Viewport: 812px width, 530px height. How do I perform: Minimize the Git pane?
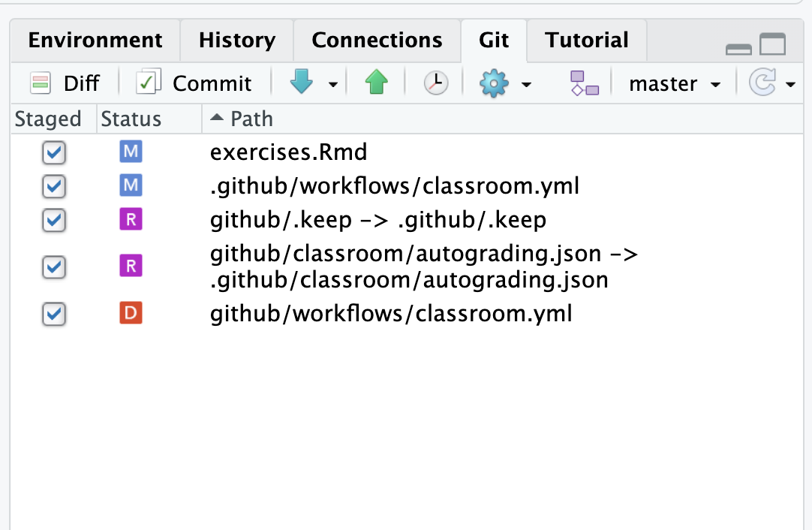pyautogui.click(x=738, y=49)
